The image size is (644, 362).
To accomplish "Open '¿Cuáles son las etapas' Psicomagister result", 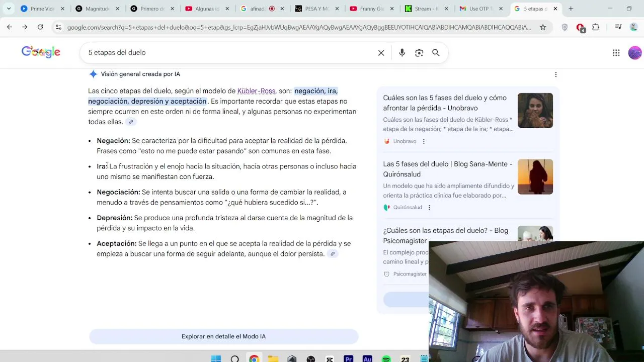I will pos(445,235).
